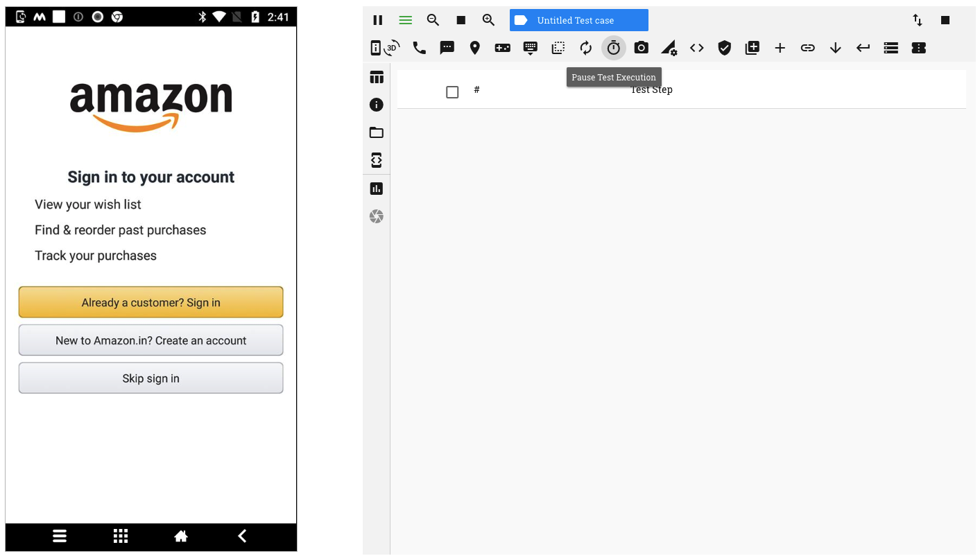Click the code brackets icon

(x=697, y=48)
